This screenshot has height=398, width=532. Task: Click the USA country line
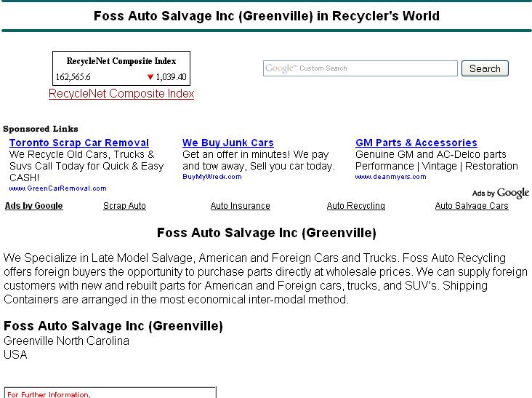click(15, 354)
